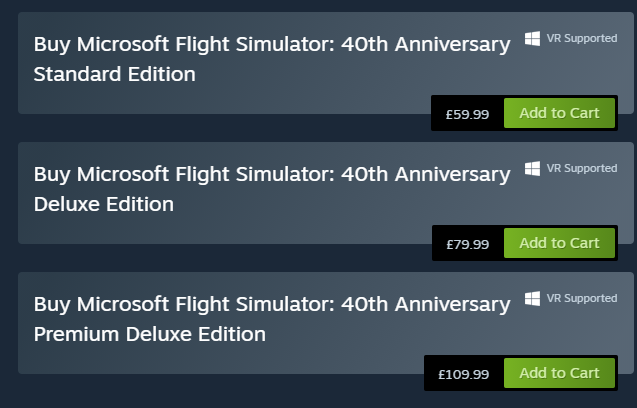Add Deluxe Edition to cart
The height and width of the screenshot is (408, 637).
559,243
